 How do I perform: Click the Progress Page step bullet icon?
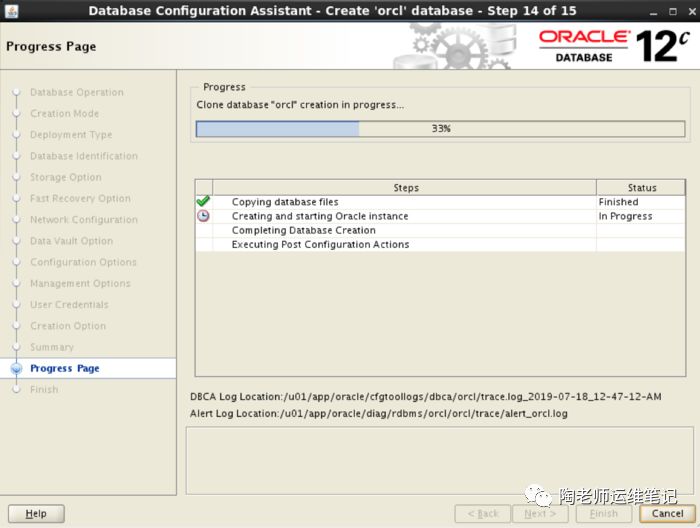(x=17, y=369)
